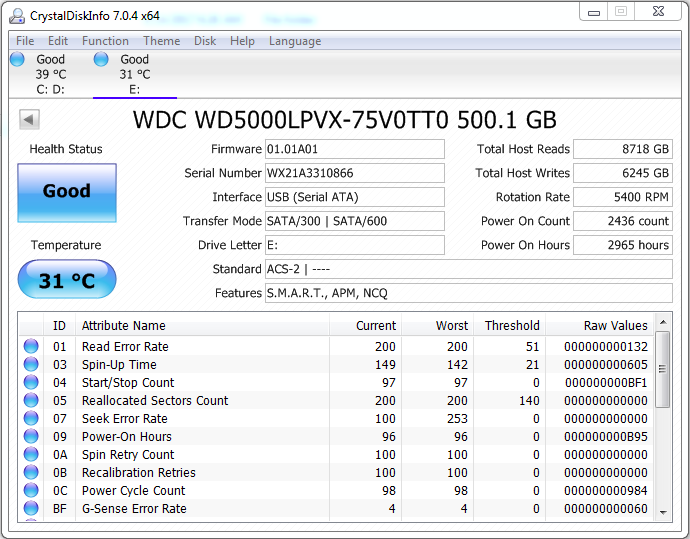Image resolution: width=690 pixels, height=539 pixels.
Task: Click the Standard field ACS-2
Action: [x=469, y=269]
